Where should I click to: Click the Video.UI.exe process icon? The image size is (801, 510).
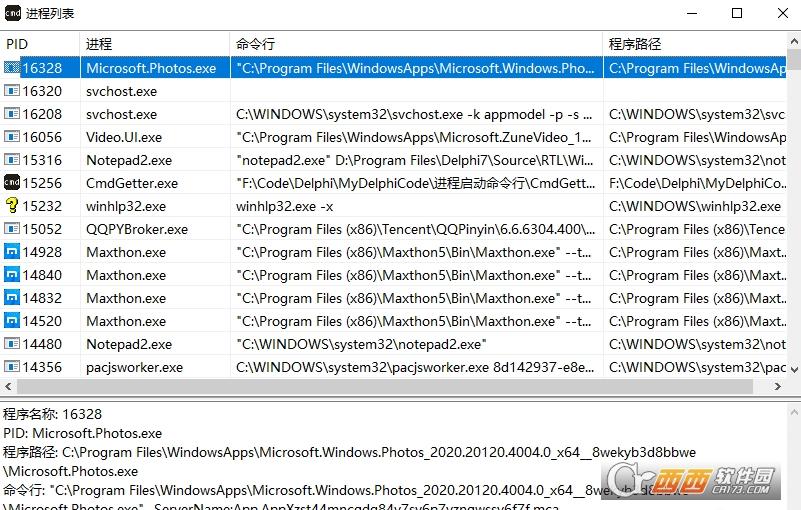pos(12,137)
